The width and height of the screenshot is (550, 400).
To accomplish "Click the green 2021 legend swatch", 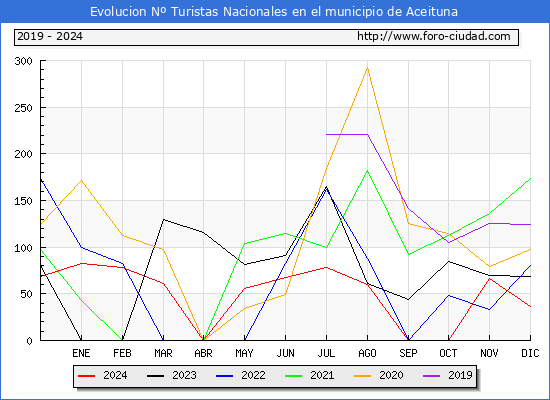I will coord(294,376).
